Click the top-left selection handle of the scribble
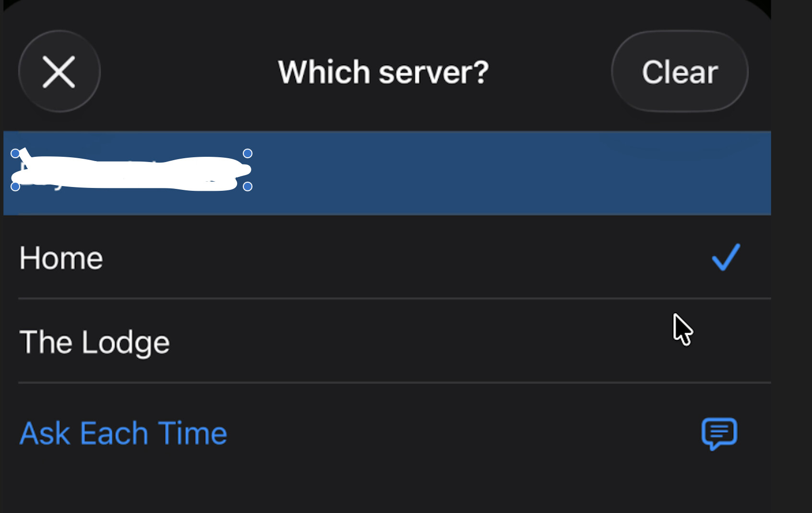The width and height of the screenshot is (812, 513). click(x=15, y=153)
